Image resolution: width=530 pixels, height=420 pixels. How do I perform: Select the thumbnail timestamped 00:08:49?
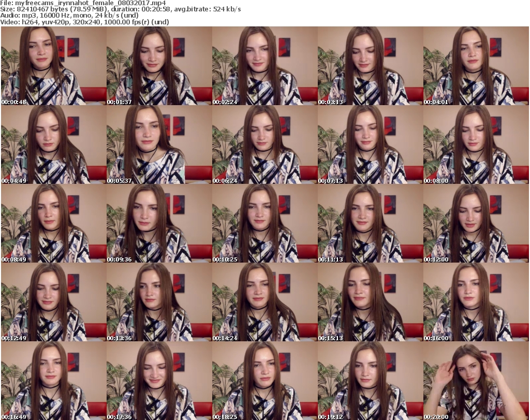54,224
